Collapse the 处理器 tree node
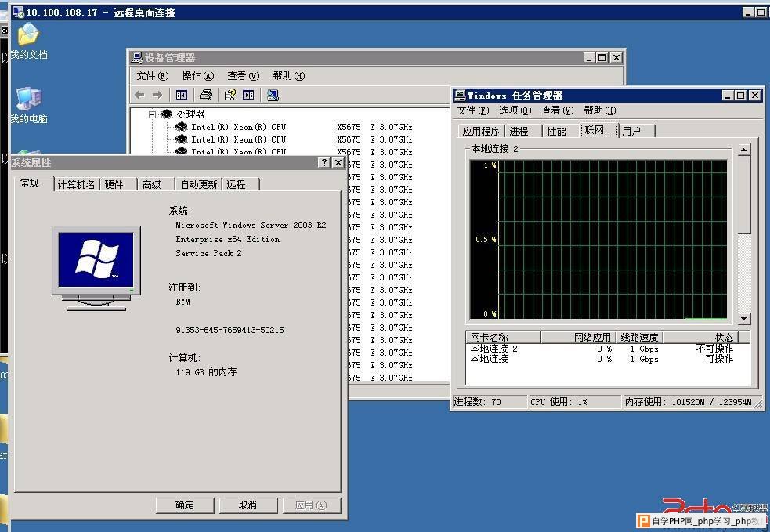 [x=152, y=114]
